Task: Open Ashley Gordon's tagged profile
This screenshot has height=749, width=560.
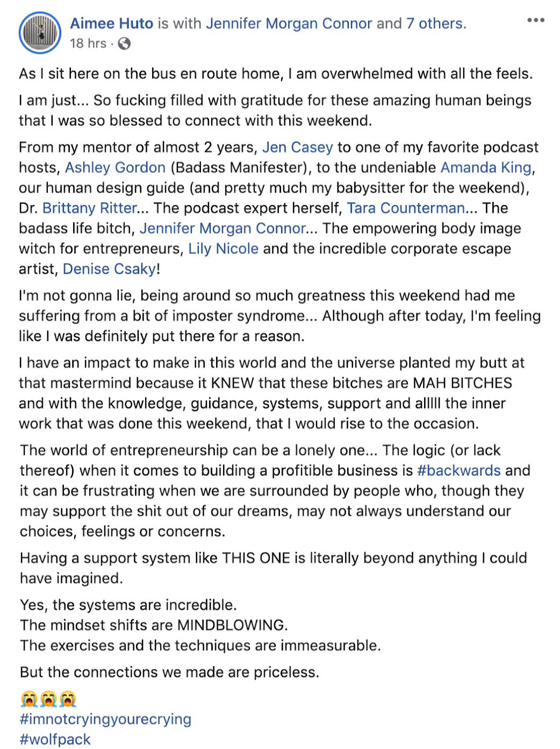Action: [x=116, y=168]
